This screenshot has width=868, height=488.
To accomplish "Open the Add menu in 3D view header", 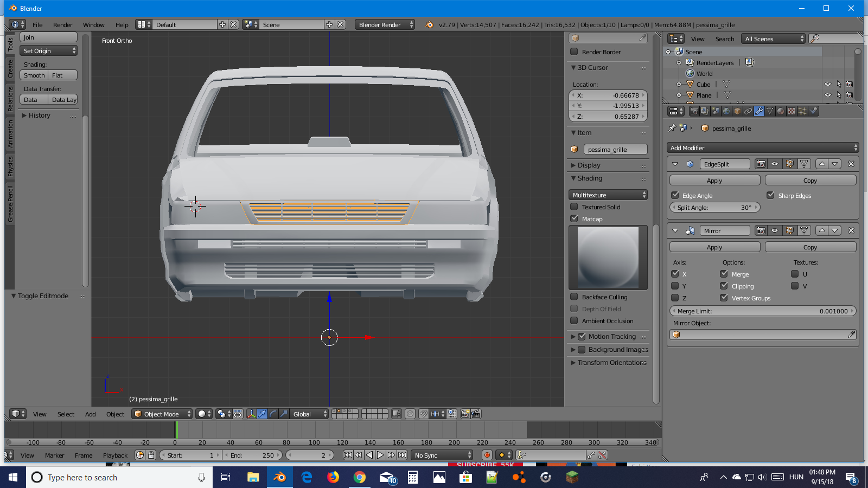I will point(90,414).
